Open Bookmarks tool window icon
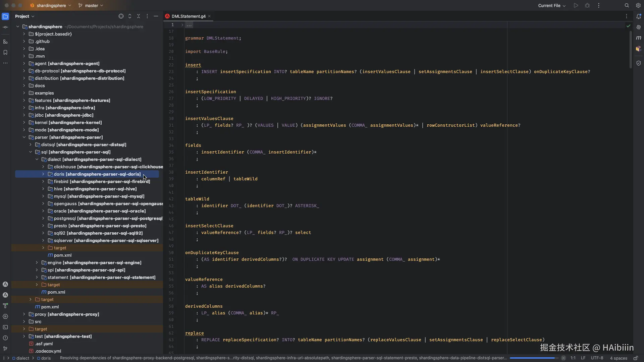This screenshot has width=644, height=362. [x=5, y=52]
